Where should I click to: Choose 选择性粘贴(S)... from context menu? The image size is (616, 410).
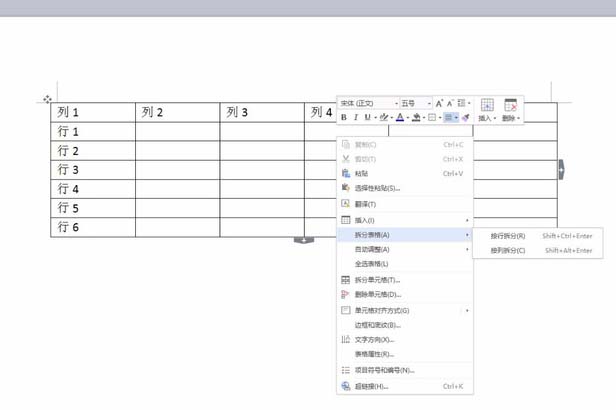tap(405, 188)
